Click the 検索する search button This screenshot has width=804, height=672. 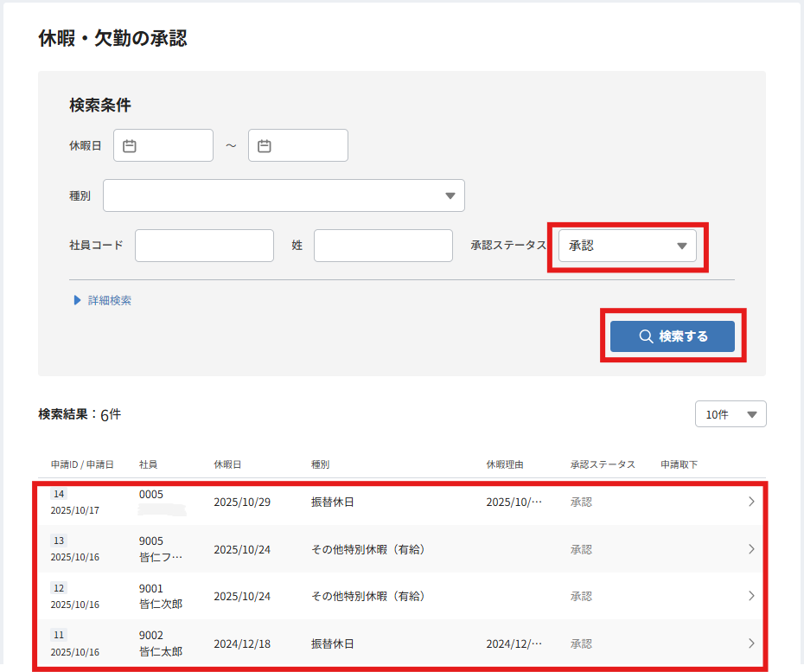pos(673,336)
